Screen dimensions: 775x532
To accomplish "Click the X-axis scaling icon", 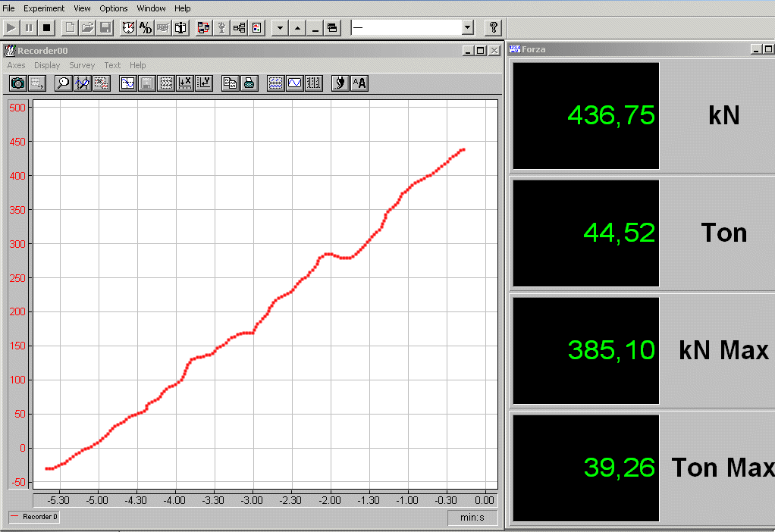I will (185, 83).
